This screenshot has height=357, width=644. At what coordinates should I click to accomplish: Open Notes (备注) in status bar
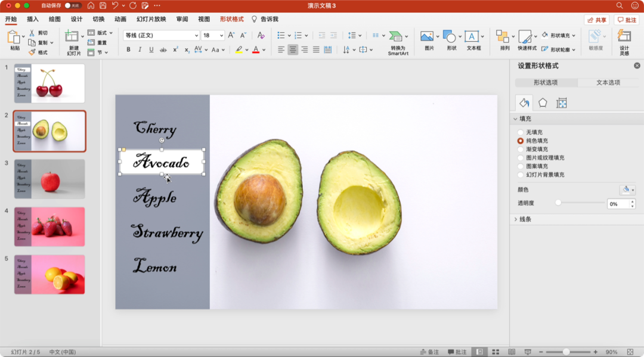click(x=429, y=352)
